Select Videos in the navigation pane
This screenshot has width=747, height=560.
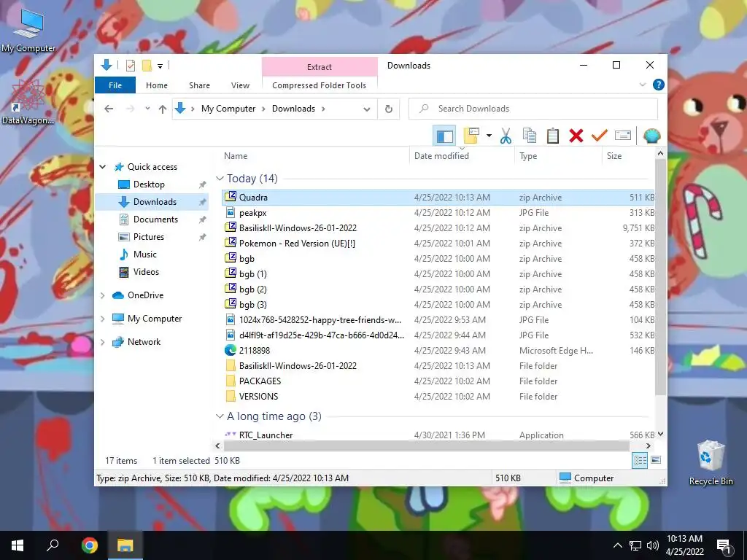point(146,272)
